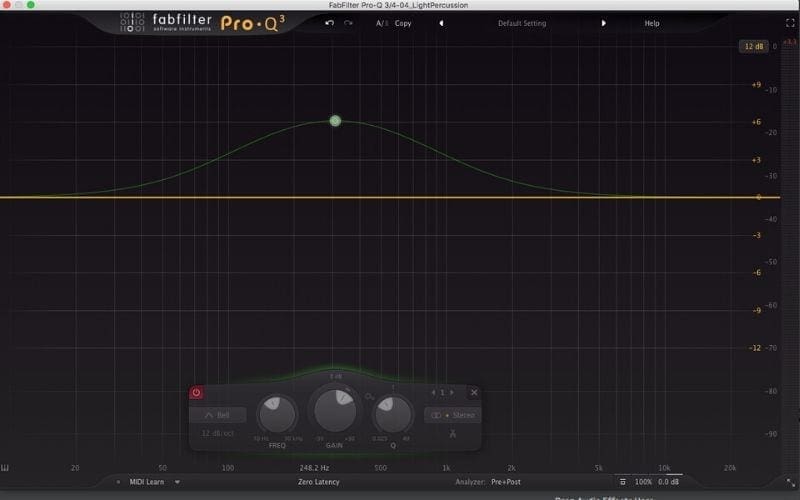Click the -12 gain scale label
800x500 pixels.
click(755, 348)
